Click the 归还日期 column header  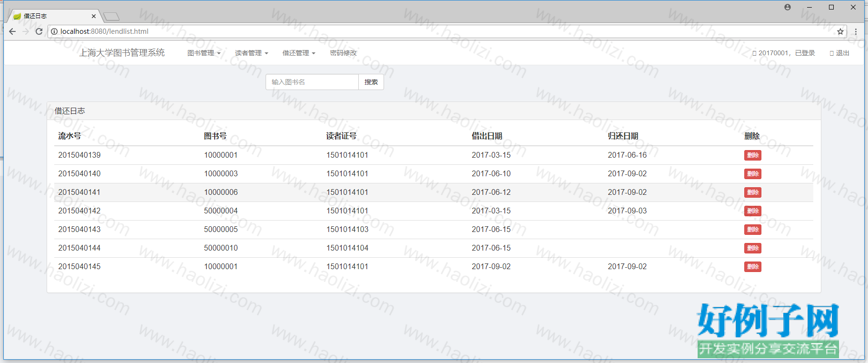(x=623, y=136)
